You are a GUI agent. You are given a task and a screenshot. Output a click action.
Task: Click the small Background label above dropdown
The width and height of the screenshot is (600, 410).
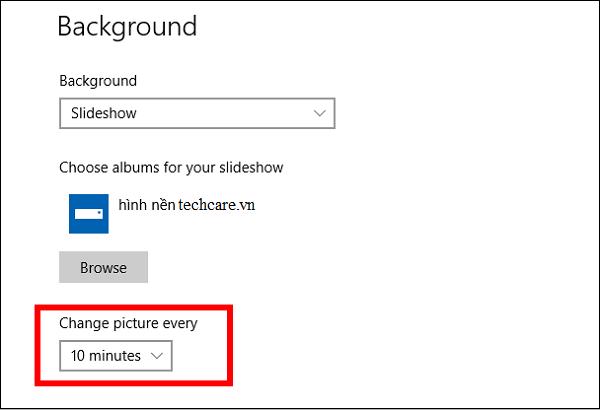pos(98,80)
